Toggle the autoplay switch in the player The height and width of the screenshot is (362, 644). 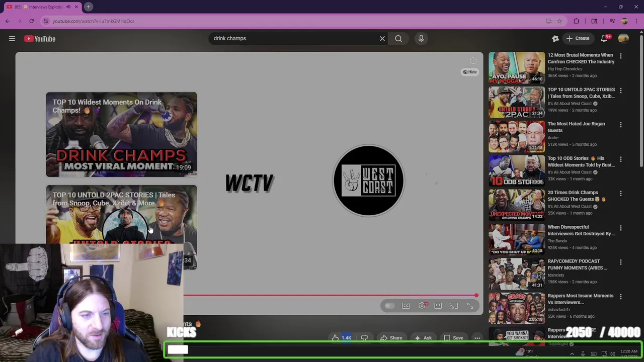click(x=389, y=306)
